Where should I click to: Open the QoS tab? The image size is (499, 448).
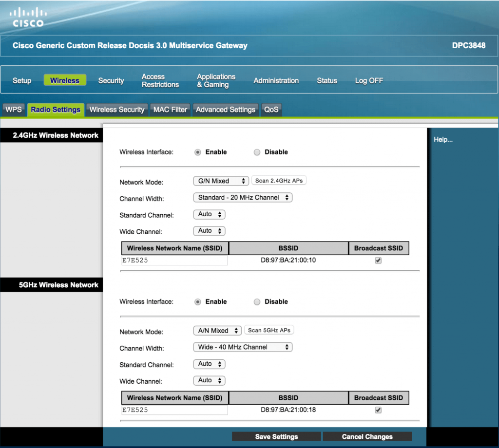point(271,110)
